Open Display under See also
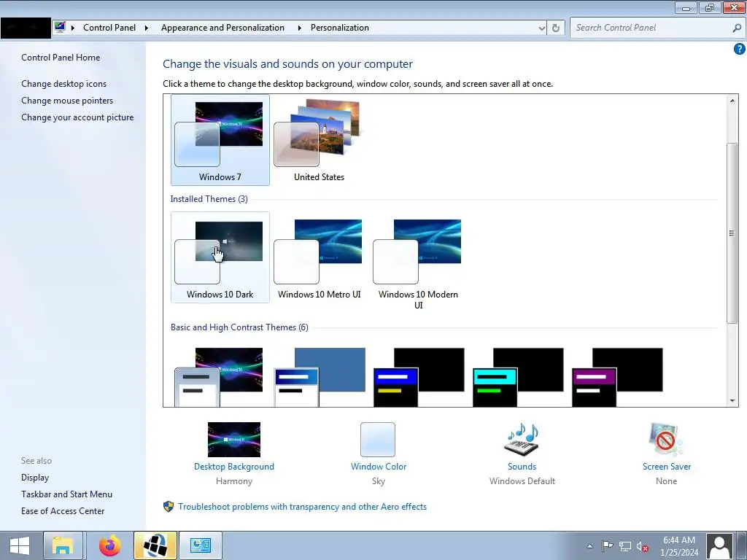 (x=35, y=478)
